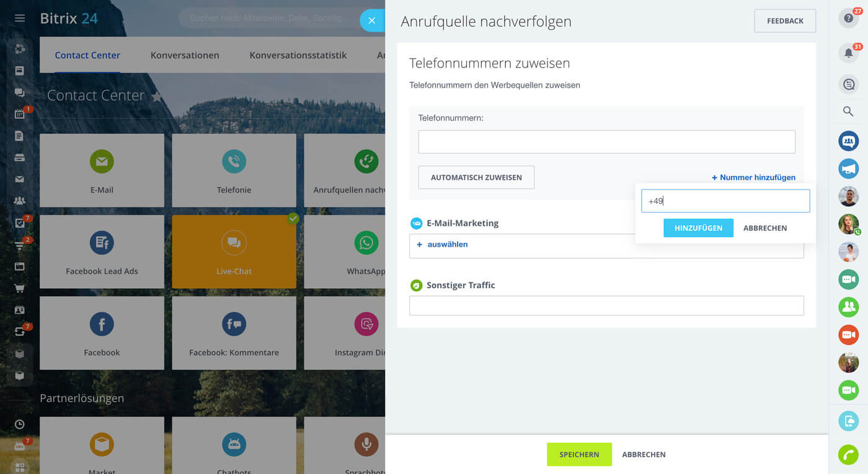Click the Sonstiger Traffic input field

(x=606, y=305)
